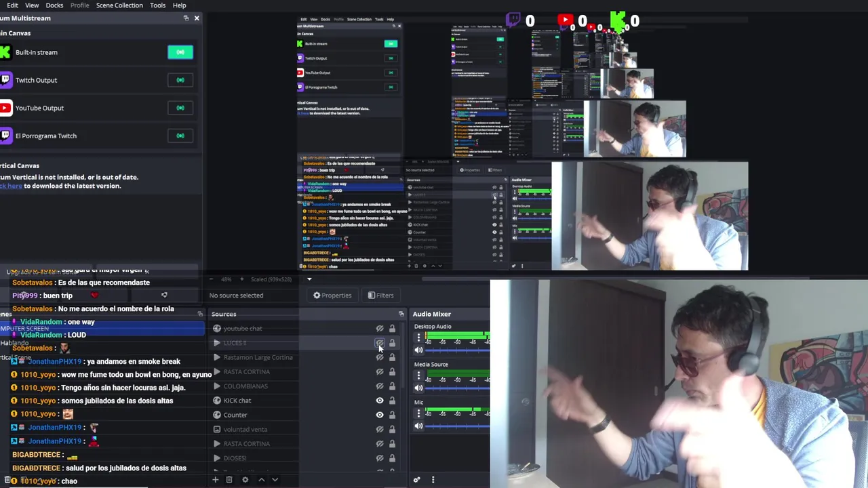Toggle Built-in stream broadcast switch
868x488 pixels.
[x=180, y=52]
